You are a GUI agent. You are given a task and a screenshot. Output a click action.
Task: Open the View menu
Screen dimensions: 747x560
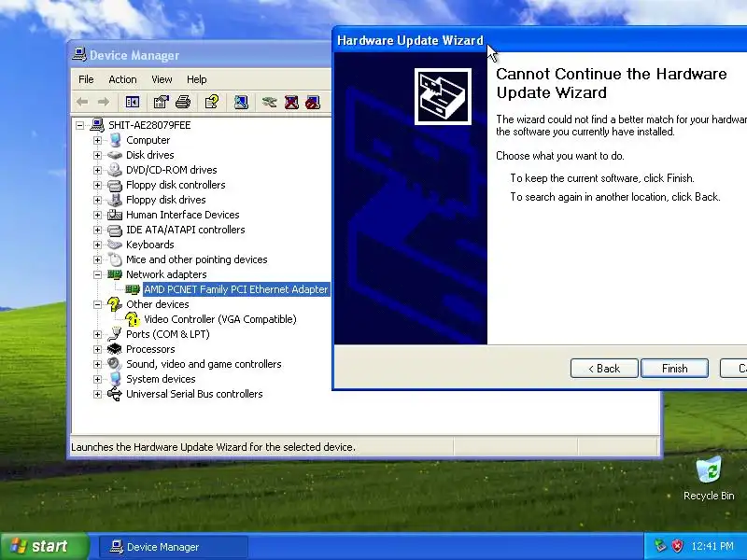tap(162, 79)
